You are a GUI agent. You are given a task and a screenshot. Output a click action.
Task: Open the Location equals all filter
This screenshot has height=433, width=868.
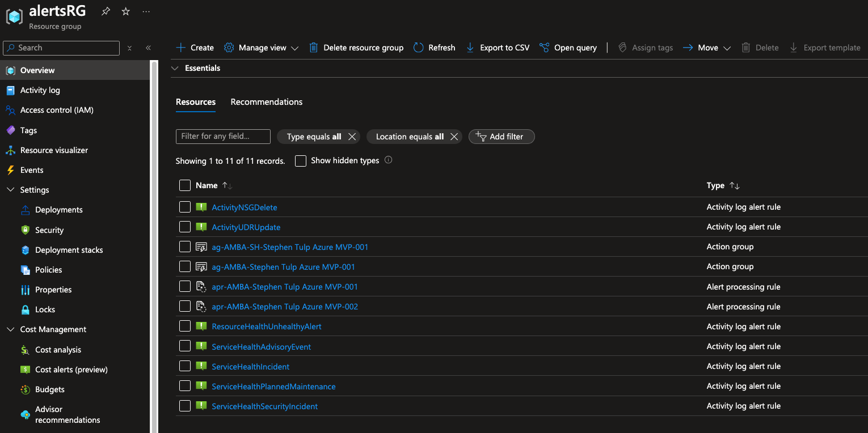coord(410,137)
